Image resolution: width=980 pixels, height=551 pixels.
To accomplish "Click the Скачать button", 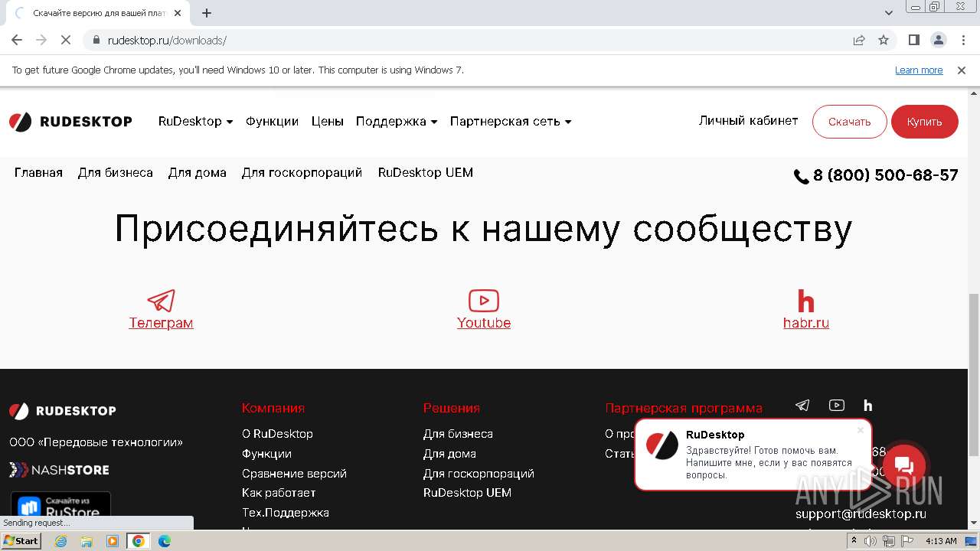I will (849, 122).
